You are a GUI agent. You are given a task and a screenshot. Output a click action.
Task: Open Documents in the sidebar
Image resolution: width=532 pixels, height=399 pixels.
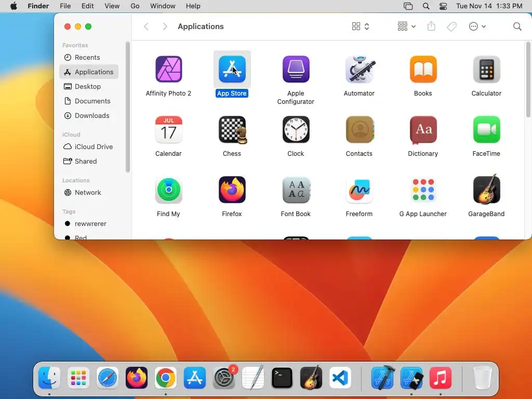coord(89,101)
